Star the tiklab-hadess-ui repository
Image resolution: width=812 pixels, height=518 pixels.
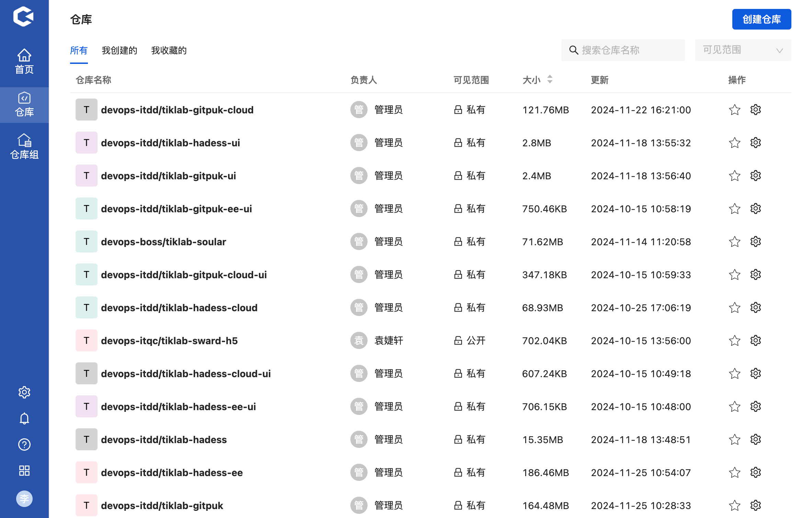(x=734, y=143)
